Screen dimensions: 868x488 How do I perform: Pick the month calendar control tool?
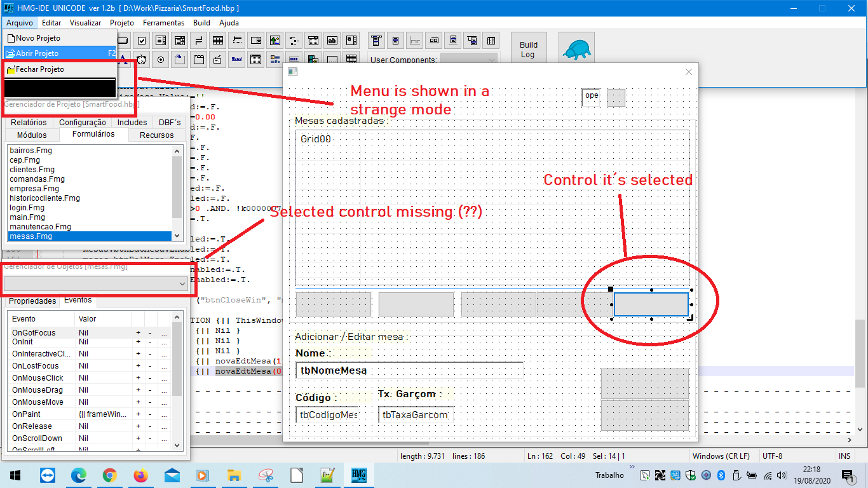pos(256,59)
